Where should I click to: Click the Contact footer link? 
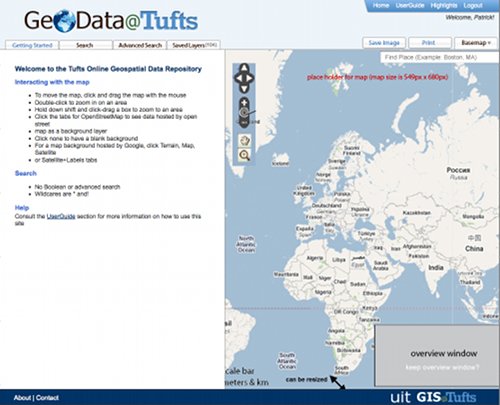[47, 398]
